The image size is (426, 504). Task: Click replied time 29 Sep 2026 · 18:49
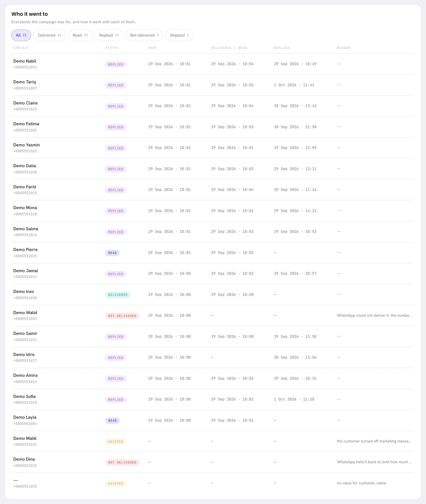pyautogui.click(x=295, y=64)
